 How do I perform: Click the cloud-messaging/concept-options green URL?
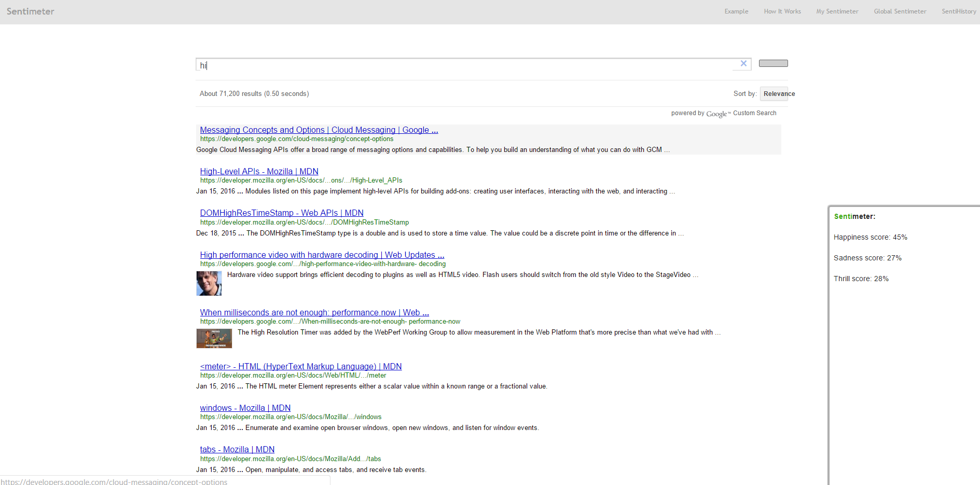point(297,139)
